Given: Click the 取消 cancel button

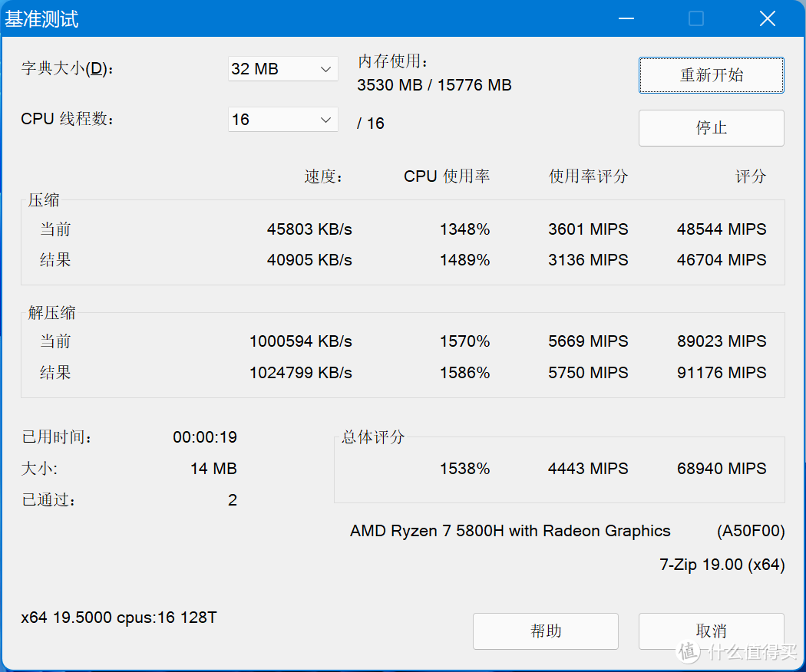Looking at the screenshot, I should pos(711,631).
